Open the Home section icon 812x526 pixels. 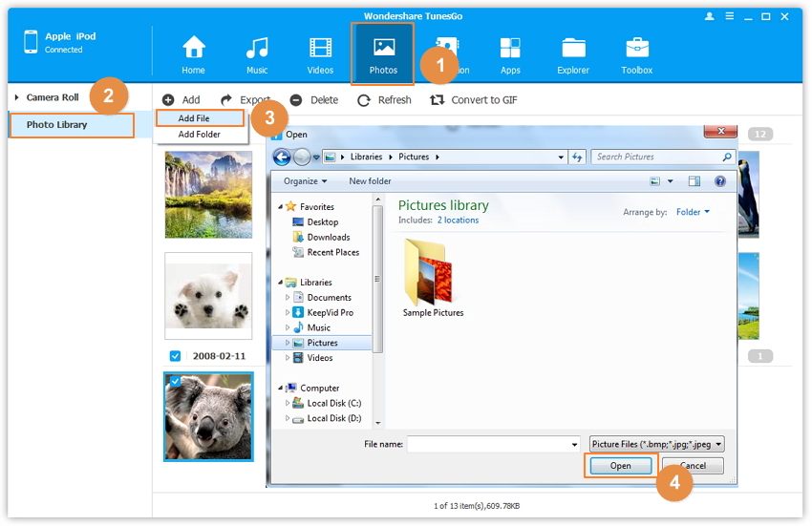coord(194,48)
